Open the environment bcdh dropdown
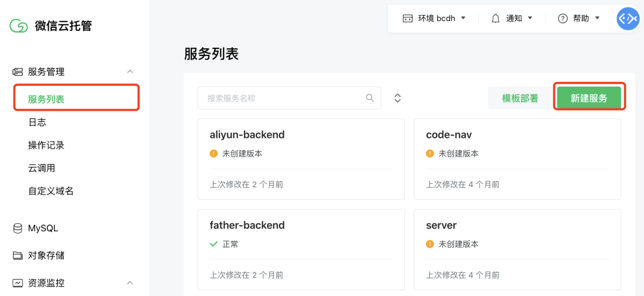644x296 pixels. [434, 18]
